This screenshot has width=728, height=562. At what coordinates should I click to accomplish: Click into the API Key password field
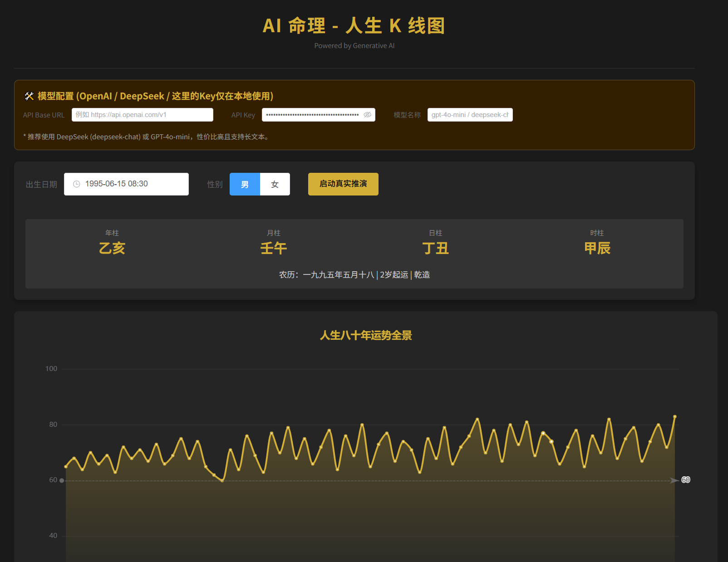coord(312,115)
